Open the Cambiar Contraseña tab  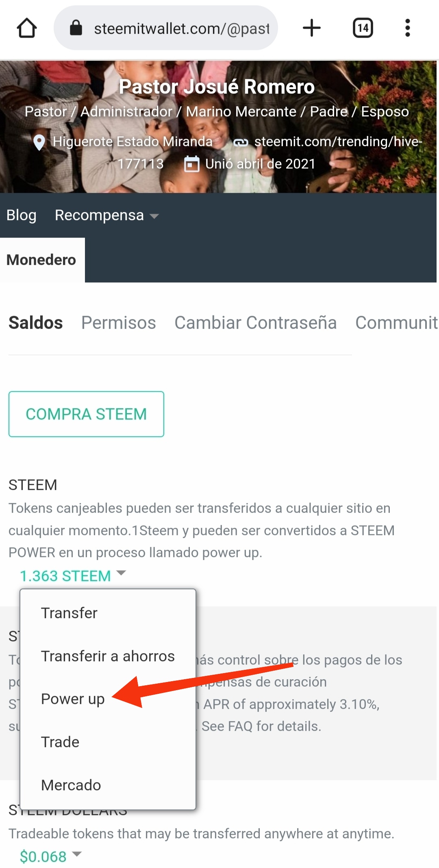pyautogui.click(x=256, y=323)
